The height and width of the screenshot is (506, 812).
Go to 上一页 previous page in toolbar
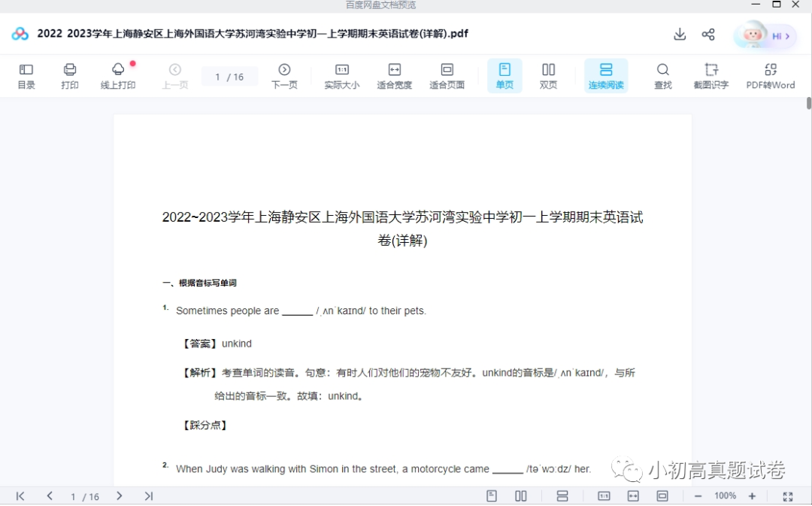point(175,76)
